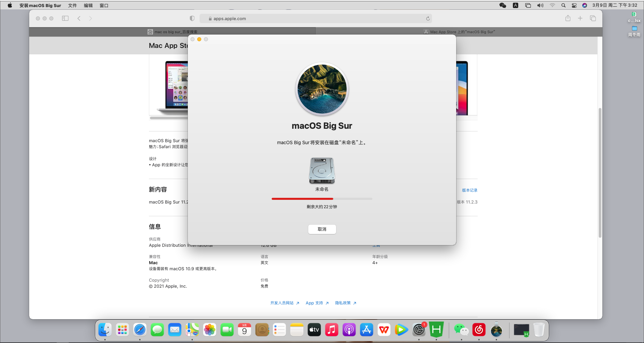This screenshot has width=644, height=343.
Task: Switch to the Mac App Store tab
Action: [x=459, y=32]
